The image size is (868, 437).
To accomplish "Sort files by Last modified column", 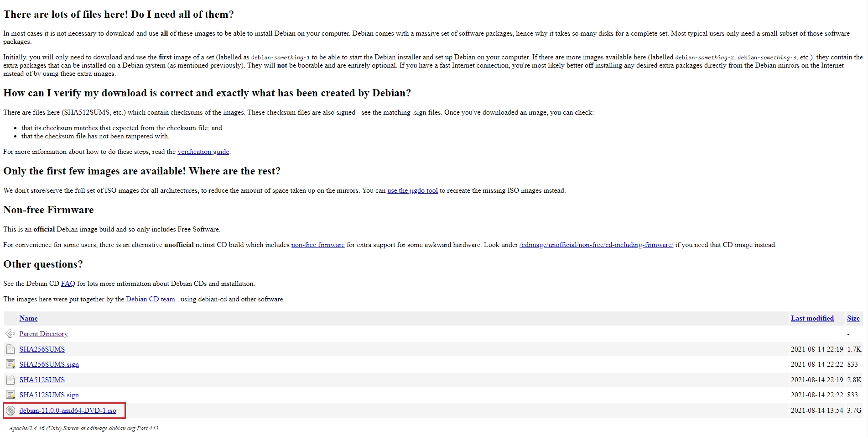I will pos(812,318).
